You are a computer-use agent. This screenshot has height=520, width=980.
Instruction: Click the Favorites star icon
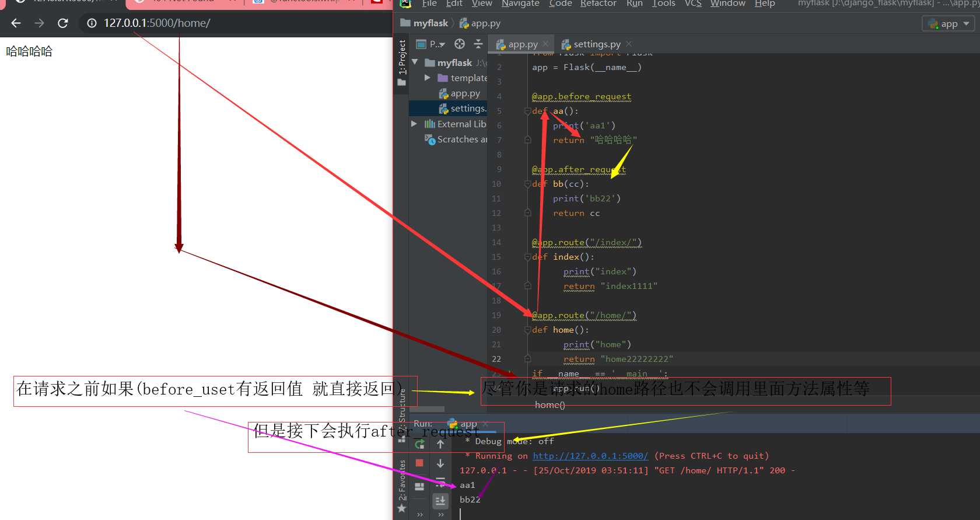[x=401, y=509]
